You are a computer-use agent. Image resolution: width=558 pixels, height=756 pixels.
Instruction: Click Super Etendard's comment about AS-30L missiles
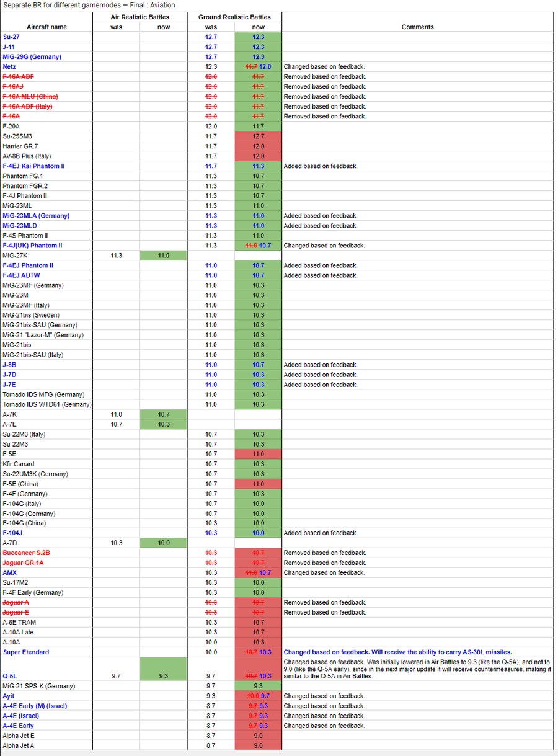point(417,652)
